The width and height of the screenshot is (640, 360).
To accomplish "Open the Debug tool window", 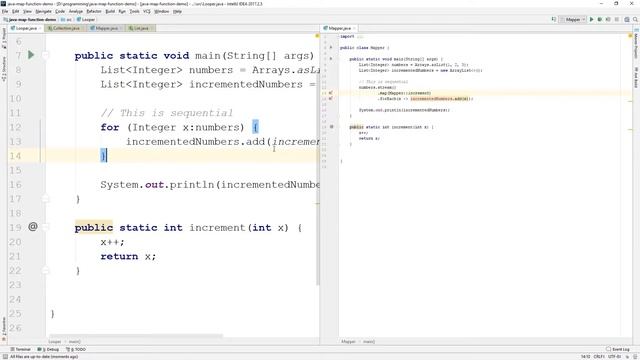I will pyautogui.click(x=48, y=349).
